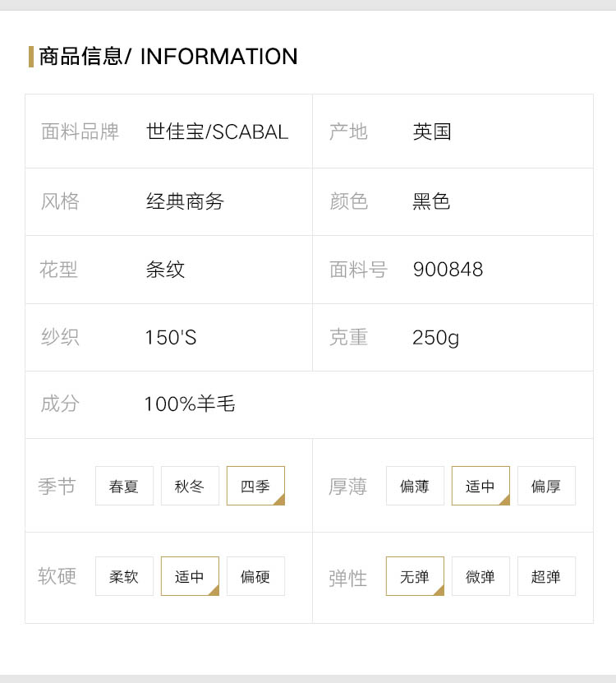Click the composition value 100%羊毛

point(190,404)
